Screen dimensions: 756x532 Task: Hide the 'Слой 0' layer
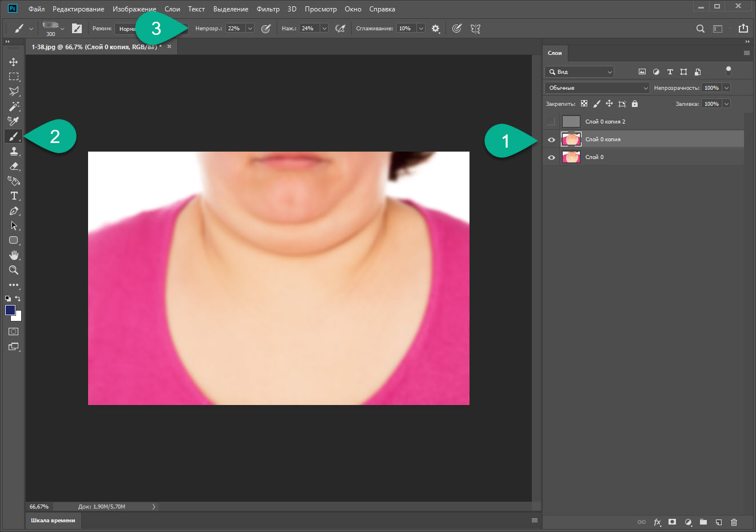coord(551,157)
